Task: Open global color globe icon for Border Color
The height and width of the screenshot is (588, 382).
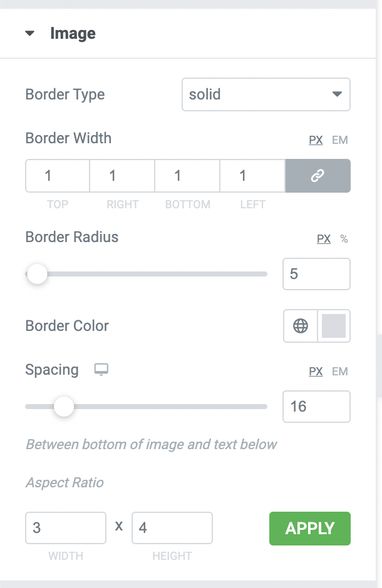Action: (x=301, y=326)
